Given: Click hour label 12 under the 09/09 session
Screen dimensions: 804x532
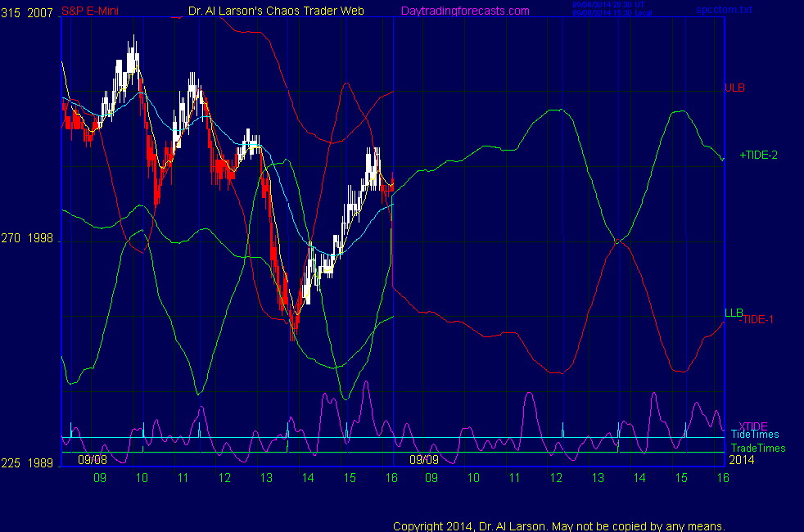Looking at the screenshot, I should point(557,478).
